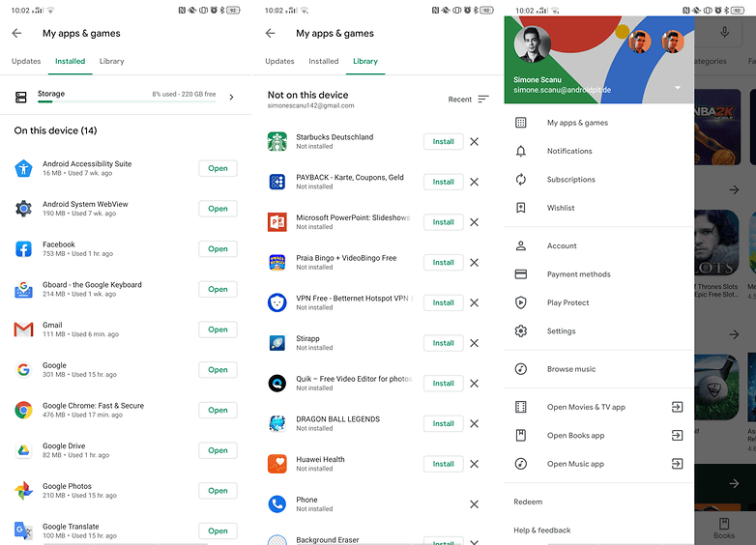
Task: Open the Recent sort order menu
Action: (468, 100)
